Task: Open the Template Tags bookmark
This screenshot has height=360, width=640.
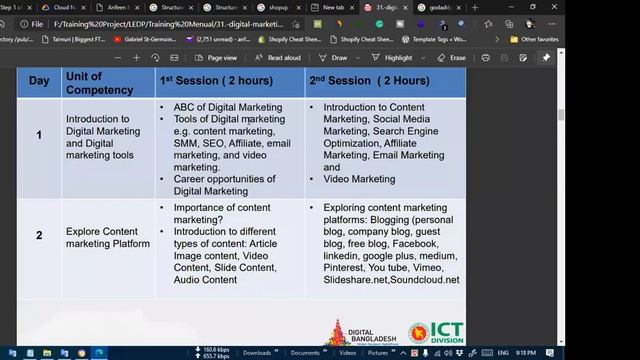Action: tap(434, 40)
